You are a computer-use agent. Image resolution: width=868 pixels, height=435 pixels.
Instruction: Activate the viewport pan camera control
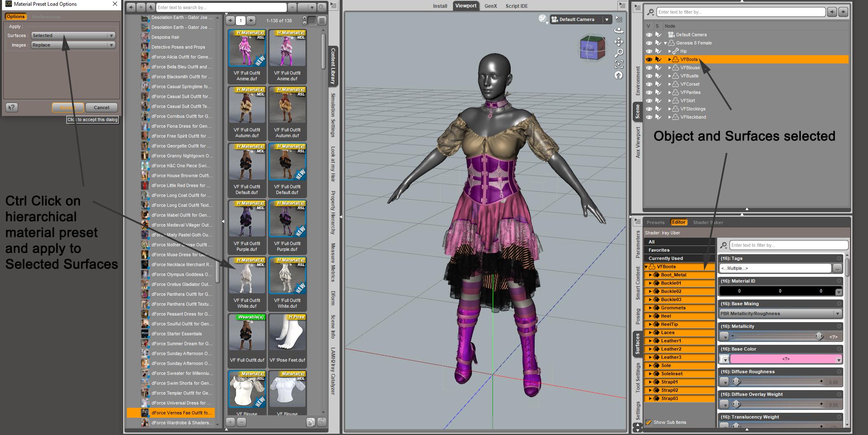(x=619, y=42)
